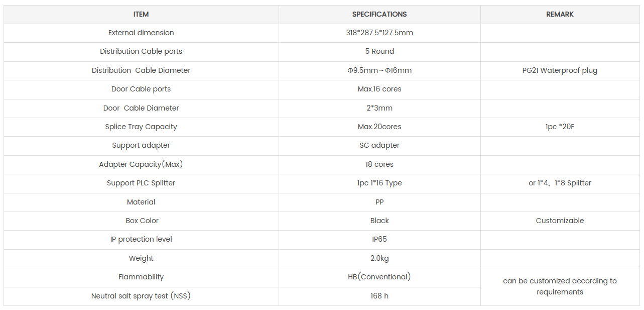Select the External dimension row label
Viewport: 644px width, 310px height.
pyautogui.click(x=141, y=33)
